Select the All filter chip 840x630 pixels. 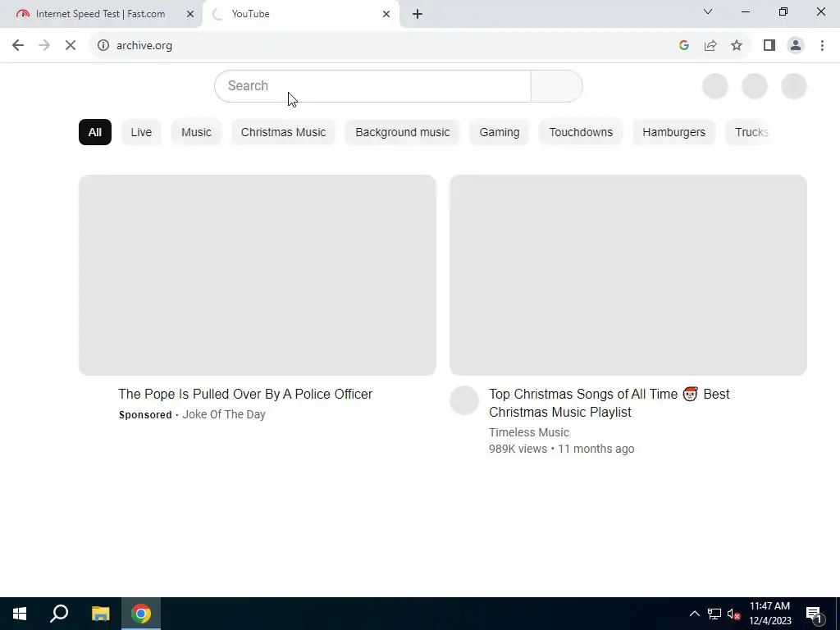click(95, 132)
